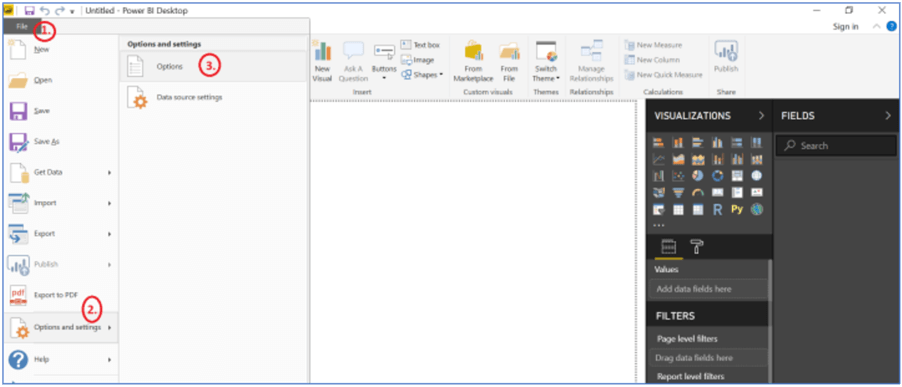Open the Buttons dropdown in the ribbon
The width and height of the screenshot is (902, 387).
(384, 60)
